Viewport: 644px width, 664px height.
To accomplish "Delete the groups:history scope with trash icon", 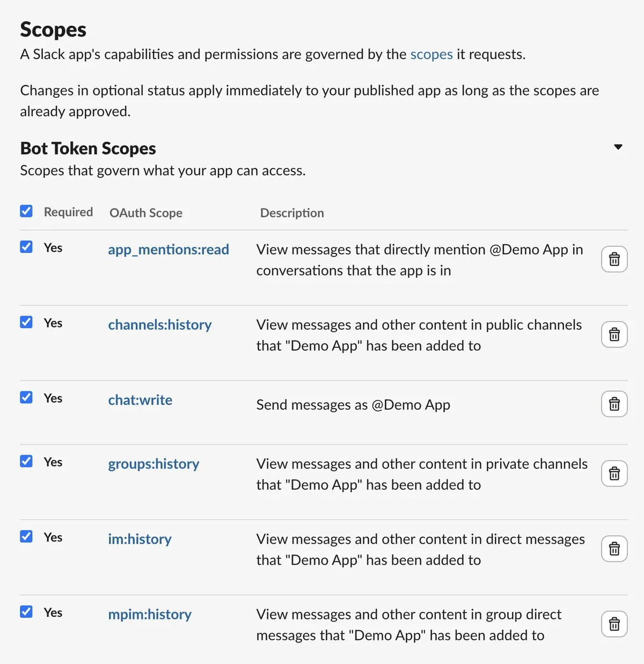I will point(614,473).
